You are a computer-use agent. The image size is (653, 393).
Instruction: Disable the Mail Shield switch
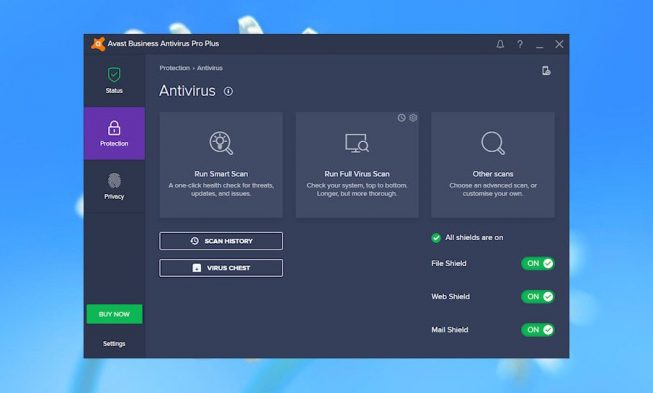click(x=538, y=330)
